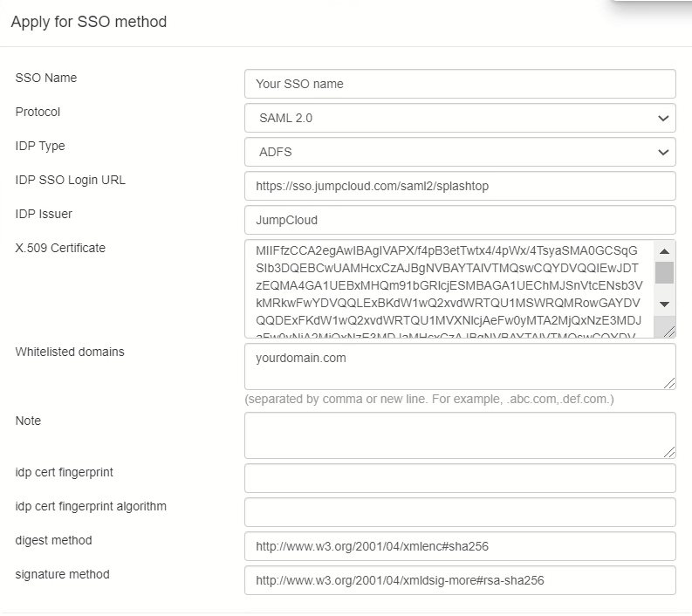Open the Protocol SAML 2.0 dropdown
The height and width of the screenshot is (616, 692).
pyautogui.click(x=460, y=118)
